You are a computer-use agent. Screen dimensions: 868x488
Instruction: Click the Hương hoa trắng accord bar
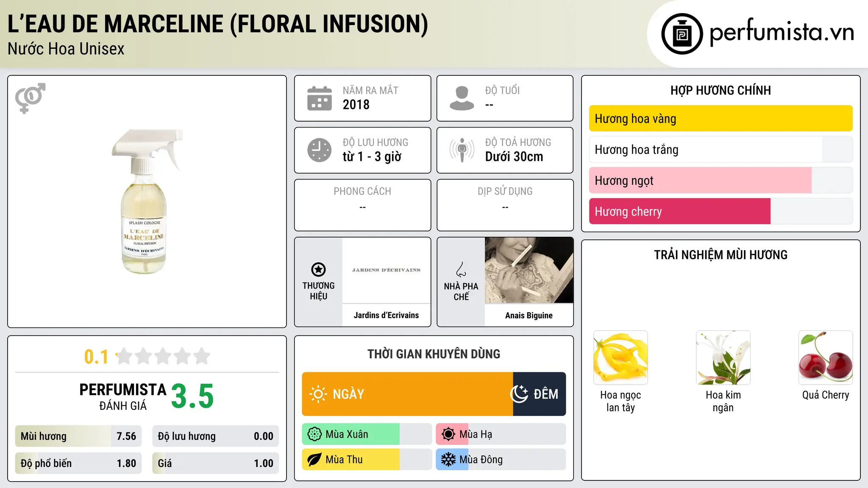[x=721, y=150]
